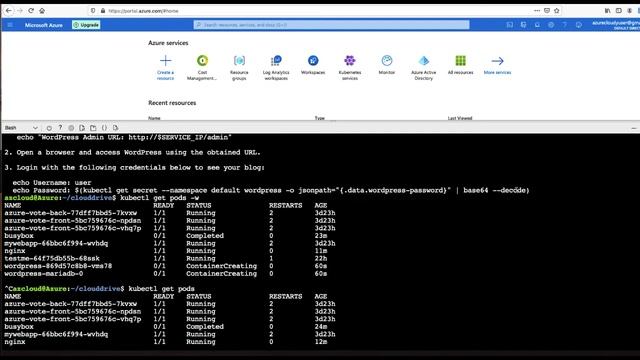
Task: Sort recent resources by Last Viewed column
Action: tap(460, 118)
